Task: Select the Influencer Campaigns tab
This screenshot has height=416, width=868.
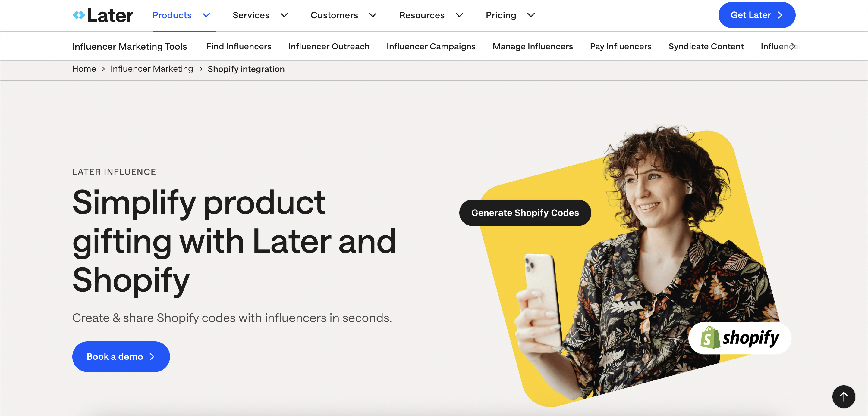Action: coord(431,46)
